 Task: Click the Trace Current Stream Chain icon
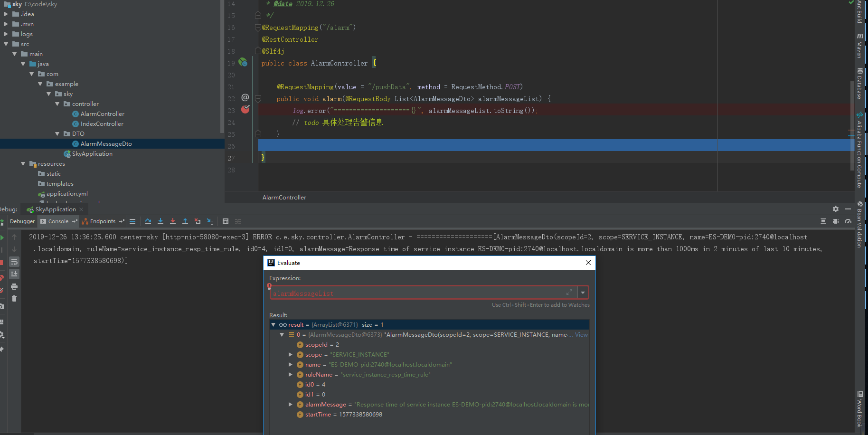click(238, 221)
